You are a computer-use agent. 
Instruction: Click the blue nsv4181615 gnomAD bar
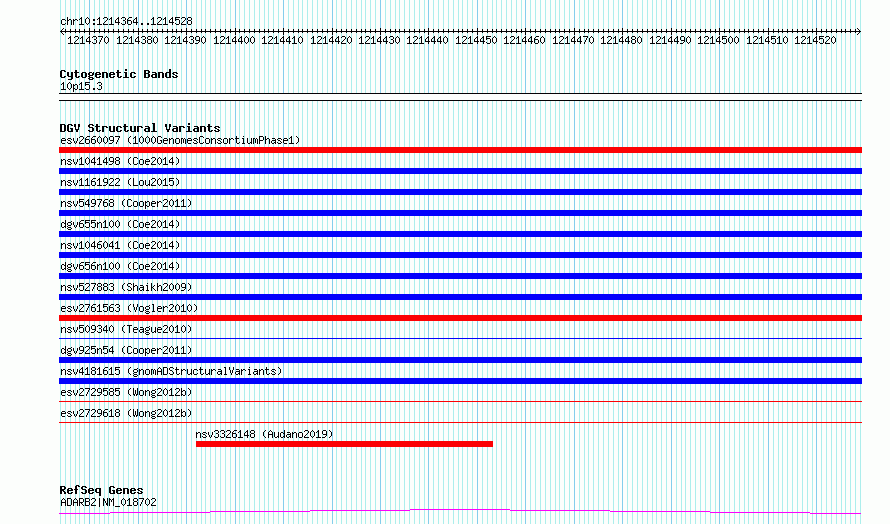pos(460,381)
